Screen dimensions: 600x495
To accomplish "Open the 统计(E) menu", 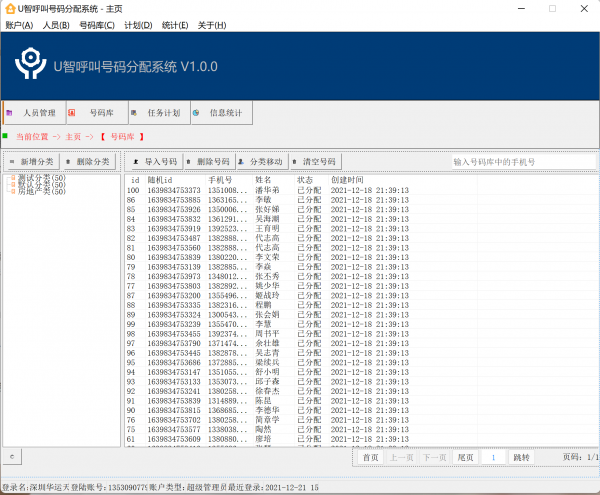I will tap(175, 25).
